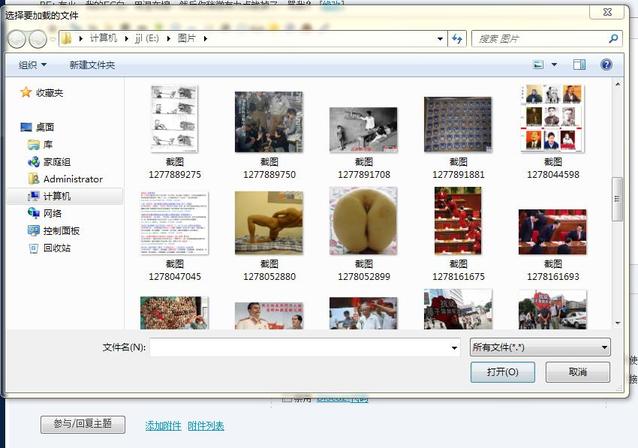Screen dimensions: 638x448
Task: Expand arrow after 图片 in breadcrumb
Action: click(x=205, y=39)
